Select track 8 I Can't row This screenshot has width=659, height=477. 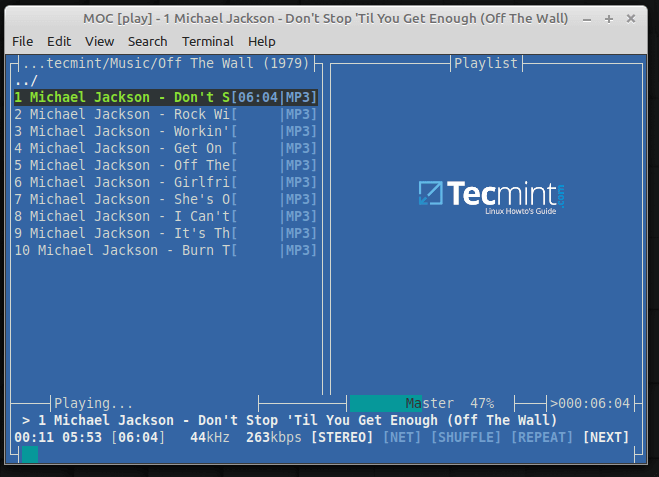pyautogui.click(x=166, y=216)
